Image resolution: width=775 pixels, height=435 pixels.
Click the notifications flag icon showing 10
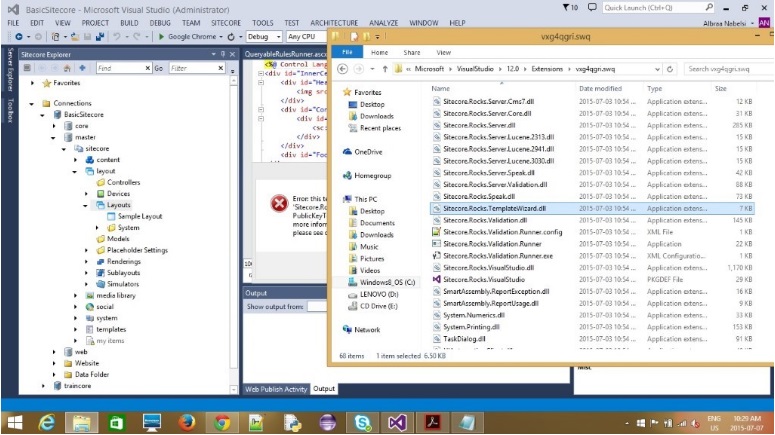[x=570, y=7]
